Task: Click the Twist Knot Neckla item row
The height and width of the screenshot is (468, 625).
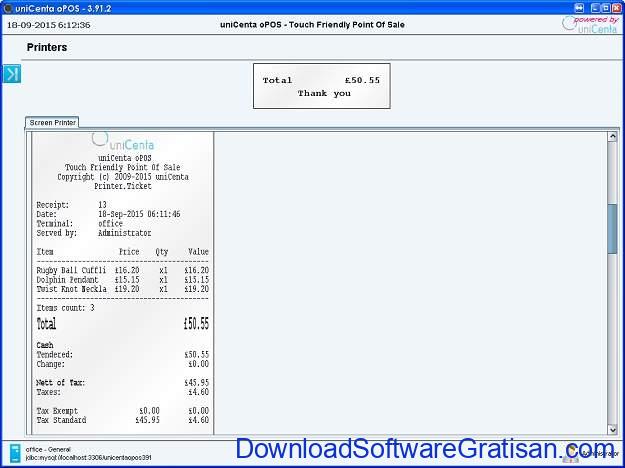Action: click(x=123, y=289)
